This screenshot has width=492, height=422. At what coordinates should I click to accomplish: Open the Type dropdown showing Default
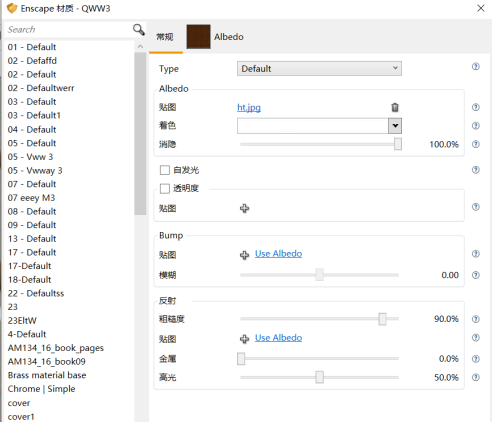tap(319, 68)
